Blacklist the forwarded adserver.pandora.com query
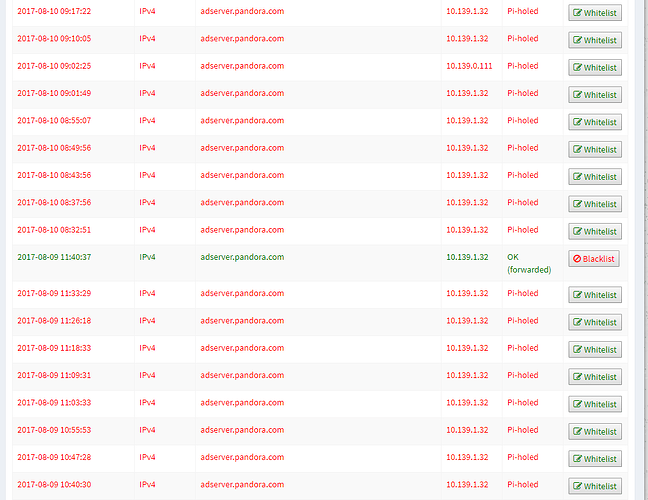The width and height of the screenshot is (648, 500). [x=595, y=259]
